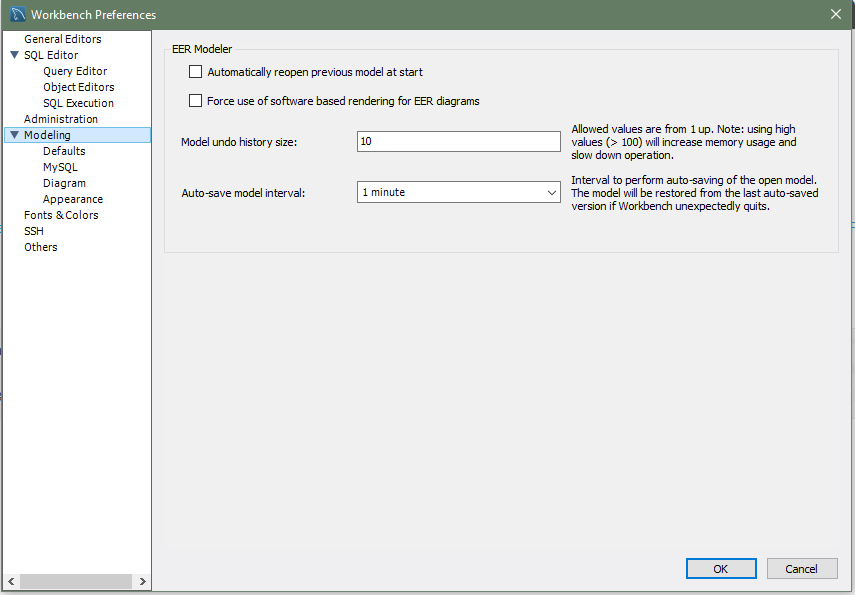855x595 pixels.
Task: Click the Workbench dolphin icon in title bar
Action: [x=18, y=14]
